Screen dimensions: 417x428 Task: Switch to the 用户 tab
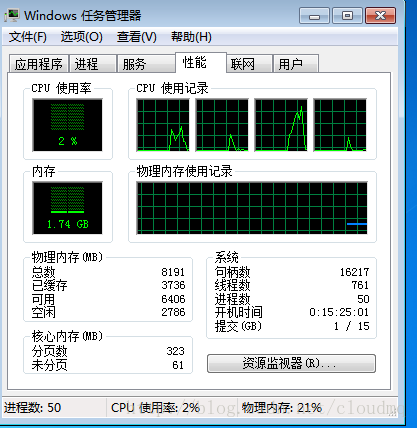(x=296, y=64)
